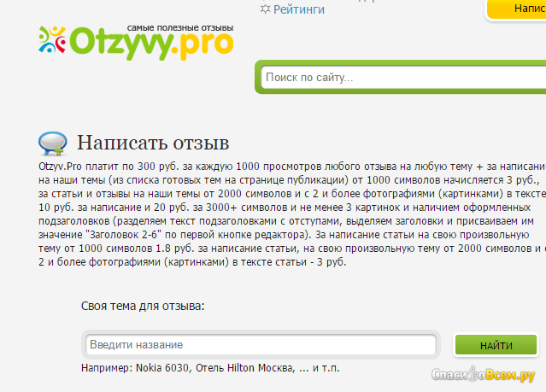Click the Написать отзыв heading
Image resolution: width=546 pixels, height=392 pixels.
pos(153,143)
